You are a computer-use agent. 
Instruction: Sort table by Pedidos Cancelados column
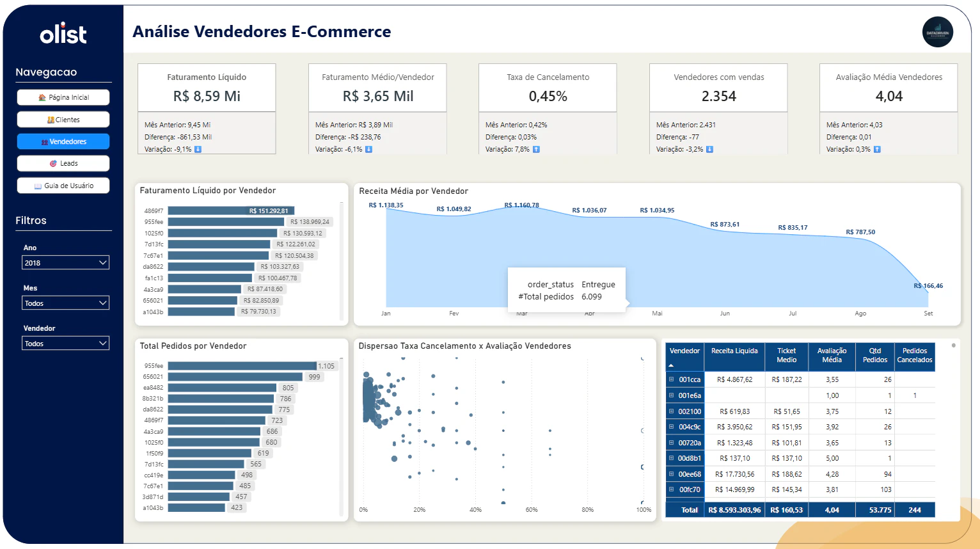pos(915,356)
